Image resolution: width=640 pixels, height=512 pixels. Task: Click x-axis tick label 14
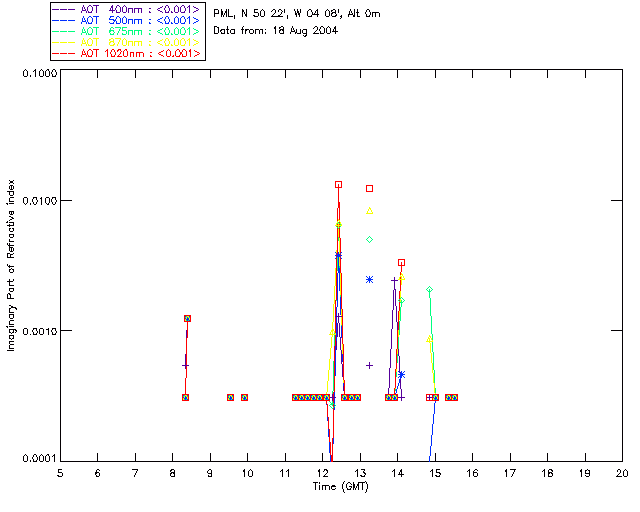point(398,473)
